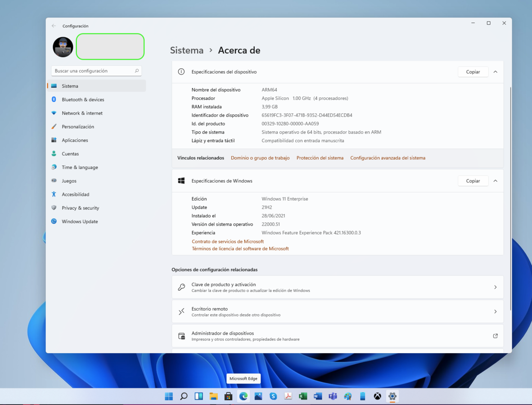
Task: Open the Paint app from the taskbar
Action: pyautogui.click(x=348, y=396)
